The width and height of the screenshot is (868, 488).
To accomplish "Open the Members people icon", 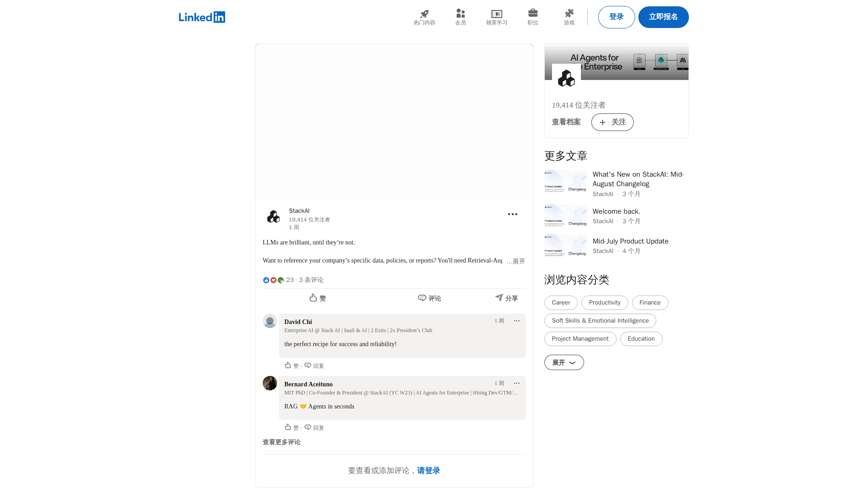I will [x=460, y=14].
